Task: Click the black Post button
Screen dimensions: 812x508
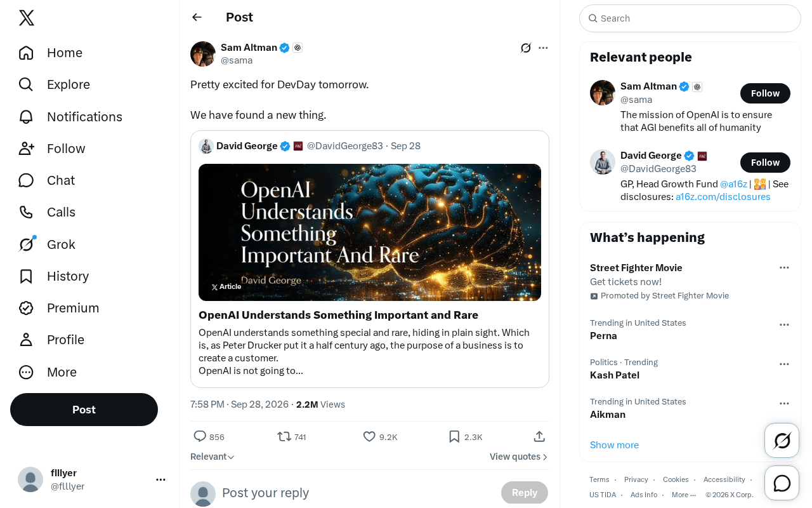Action: [84, 410]
